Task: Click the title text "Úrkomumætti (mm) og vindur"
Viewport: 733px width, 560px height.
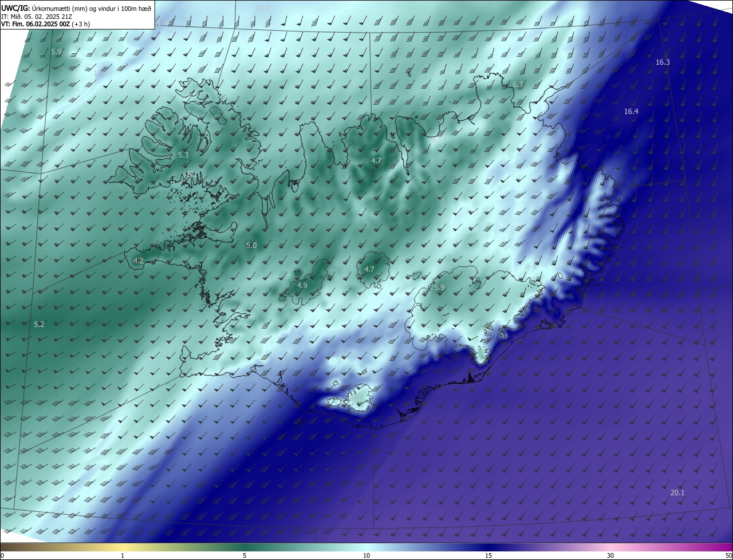Action: tap(66, 8)
